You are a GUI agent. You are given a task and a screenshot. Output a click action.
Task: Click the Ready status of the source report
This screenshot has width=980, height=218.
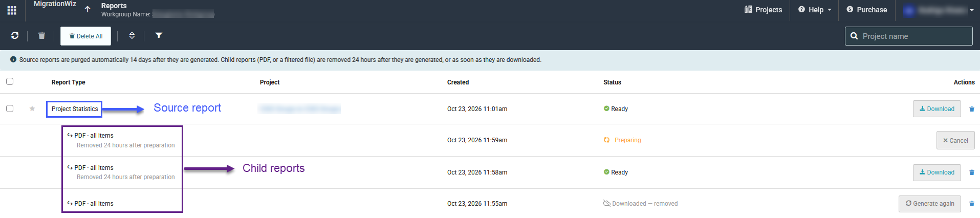coord(619,109)
